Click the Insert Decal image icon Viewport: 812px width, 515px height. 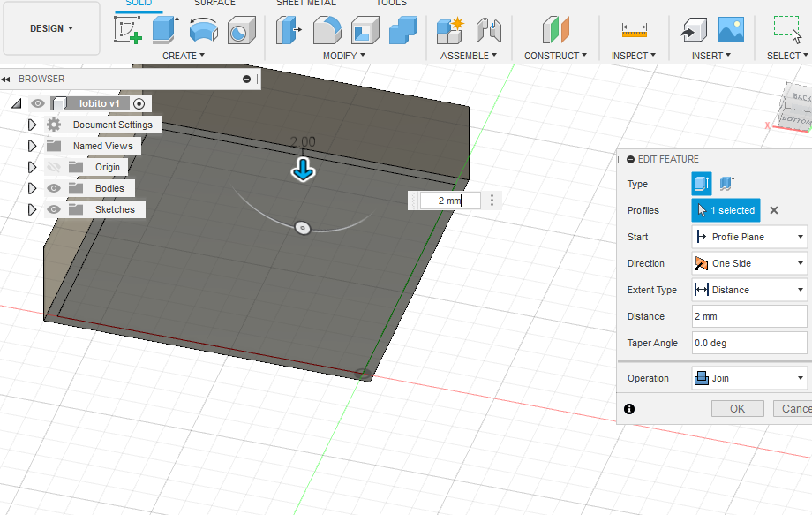click(x=731, y=29)
